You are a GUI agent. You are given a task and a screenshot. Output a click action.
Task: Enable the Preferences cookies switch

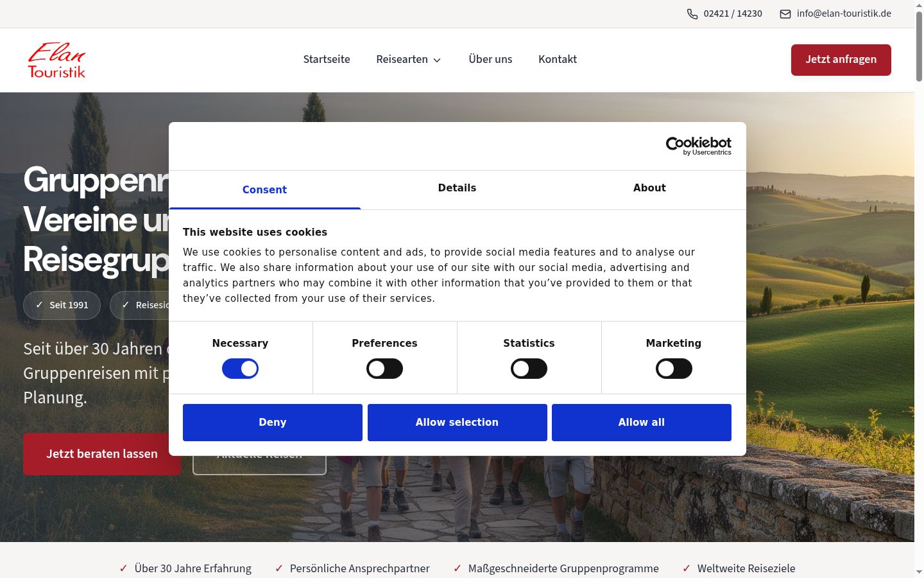pyautogui.click(x=384, y=369)
